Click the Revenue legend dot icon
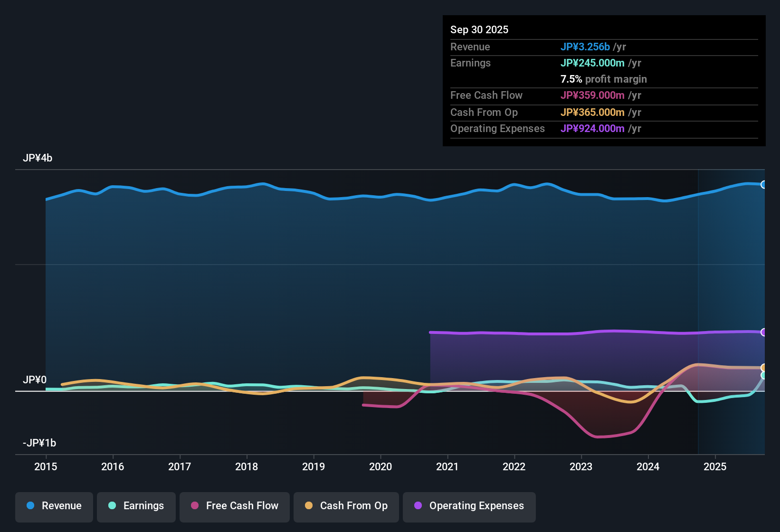Screen dimensions: 780x532 [30, 506]
